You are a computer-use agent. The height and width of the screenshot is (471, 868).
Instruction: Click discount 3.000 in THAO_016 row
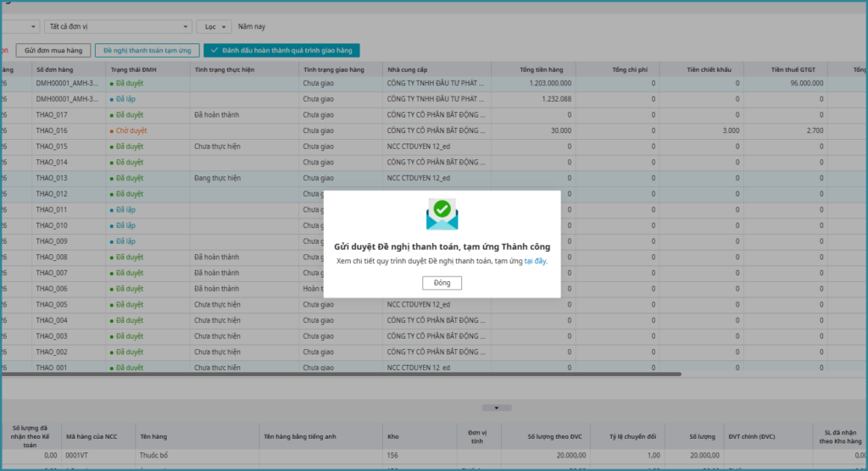(x=731, y=131)
